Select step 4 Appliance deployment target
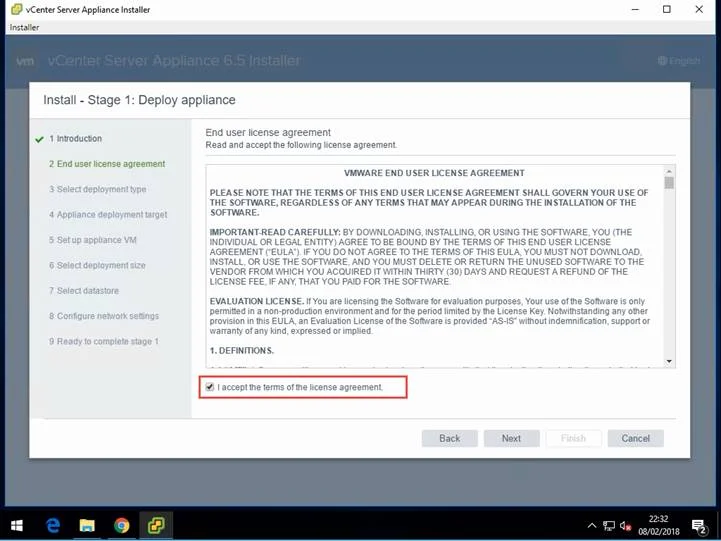The width and height of the screenshot is (721, 541). coord(108,215)
